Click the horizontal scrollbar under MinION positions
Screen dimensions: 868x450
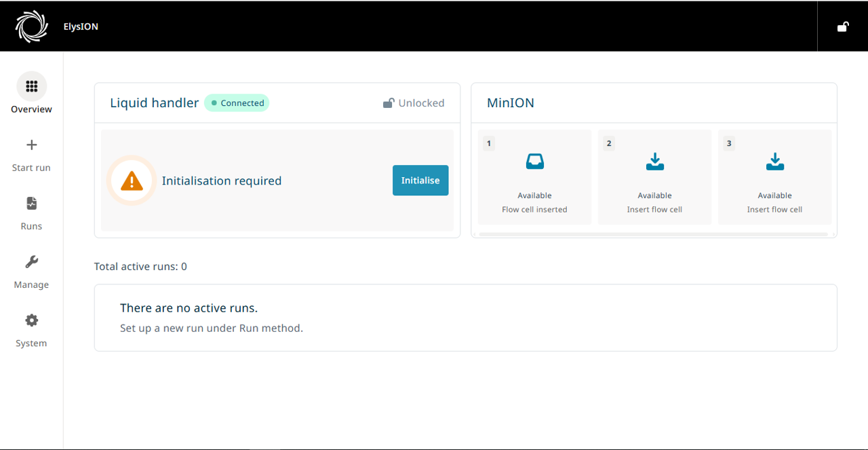coord(653,234)
